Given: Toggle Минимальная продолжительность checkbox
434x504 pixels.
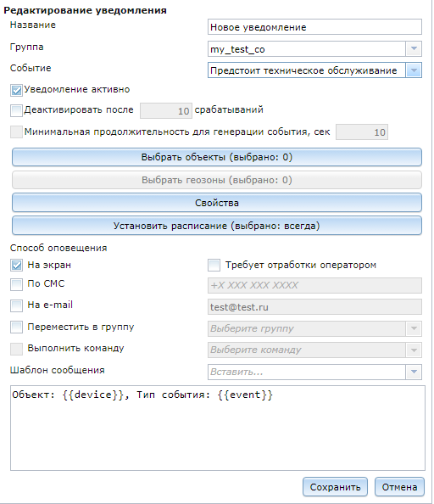Looking at the screenshot, I should [16, 132].
